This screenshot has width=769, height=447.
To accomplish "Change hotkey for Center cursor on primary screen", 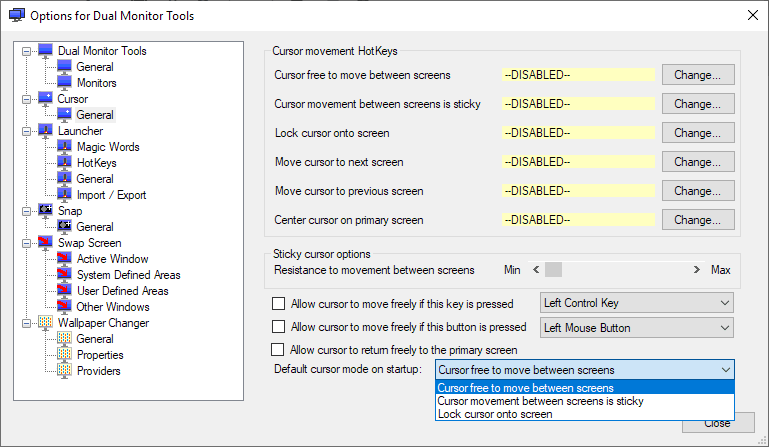I will click(x=698, y=219).
